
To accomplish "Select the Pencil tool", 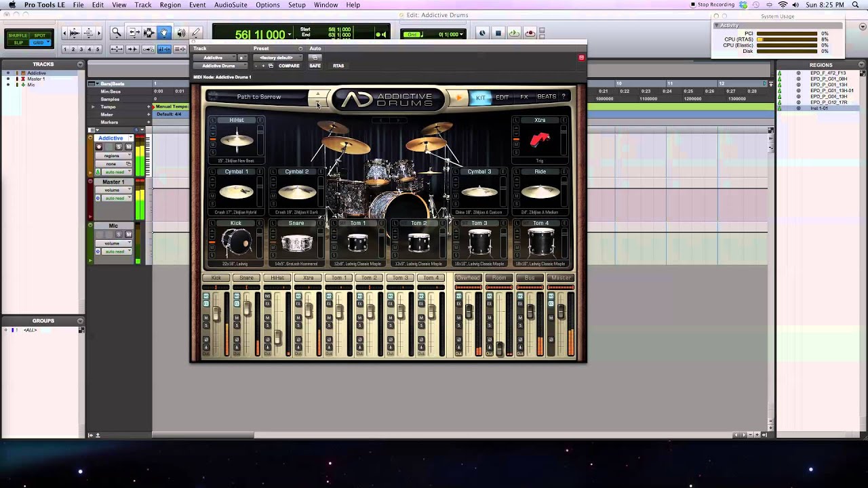I will 195,33.
